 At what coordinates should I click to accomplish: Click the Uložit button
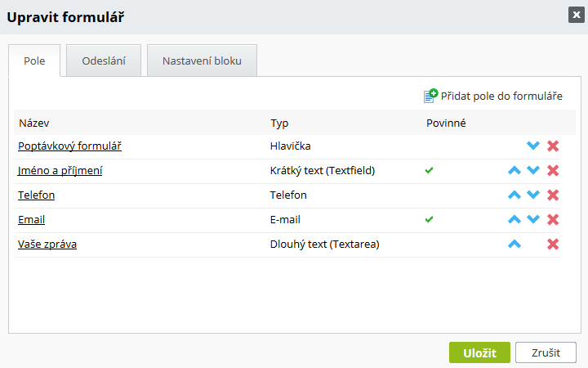[479, 352]
